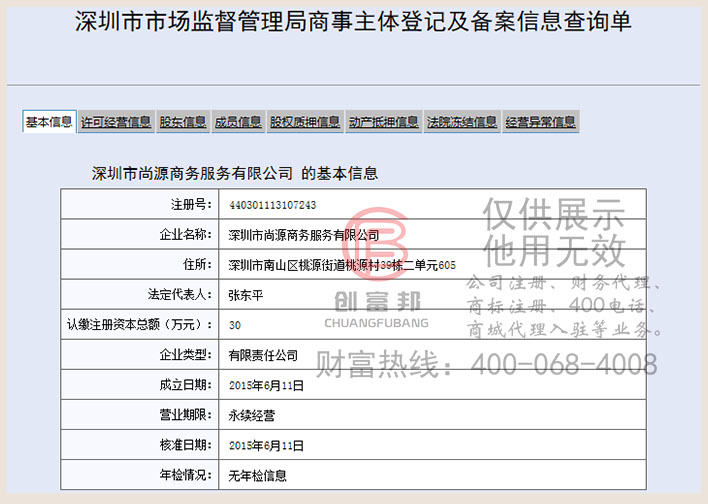Open the 成员信息 tab

[238, 122]
